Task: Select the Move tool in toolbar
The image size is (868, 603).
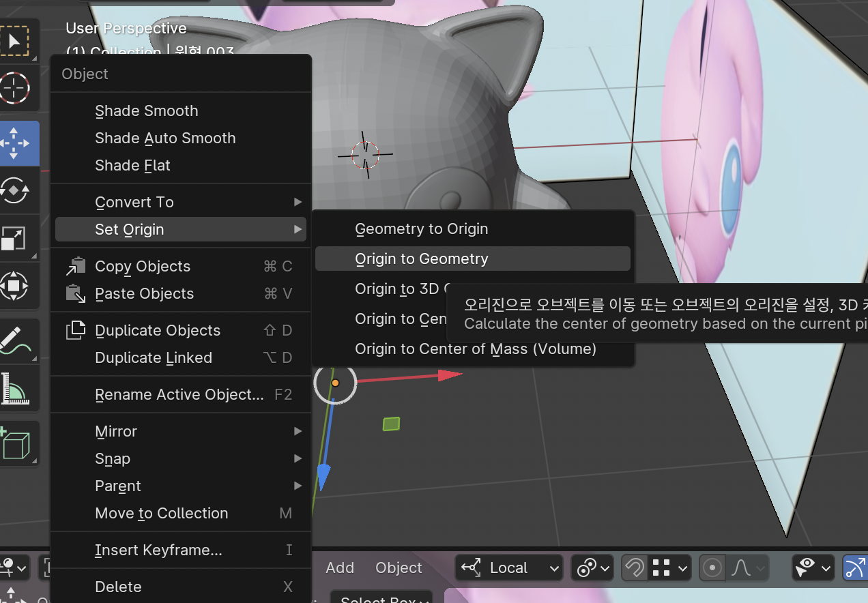Action: click(x=15, y=143)
